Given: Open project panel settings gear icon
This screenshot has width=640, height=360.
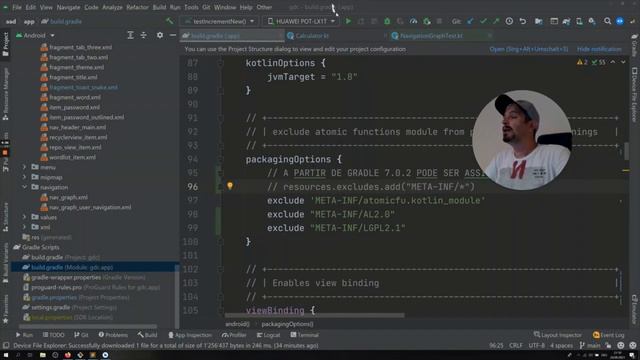Looking at the screenshot, I should tap(160, 36).
